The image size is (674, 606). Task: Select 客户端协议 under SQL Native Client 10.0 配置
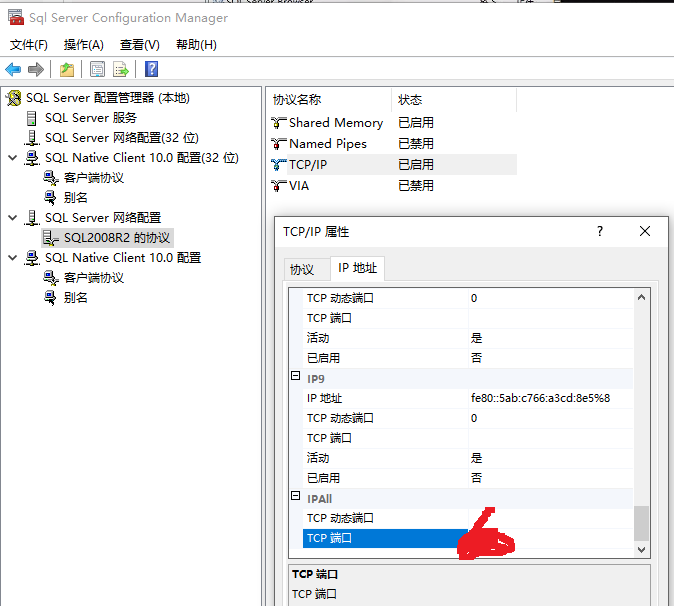point(94,278)
